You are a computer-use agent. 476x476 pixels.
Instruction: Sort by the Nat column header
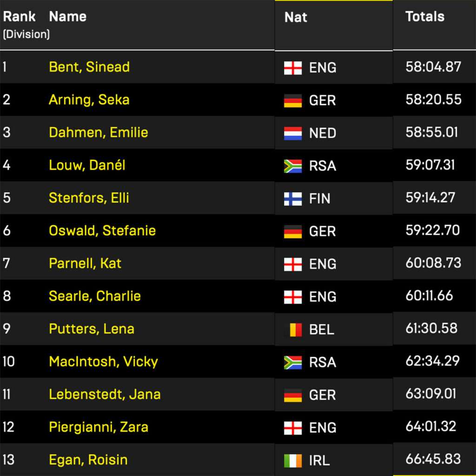[x=296, y=17]
